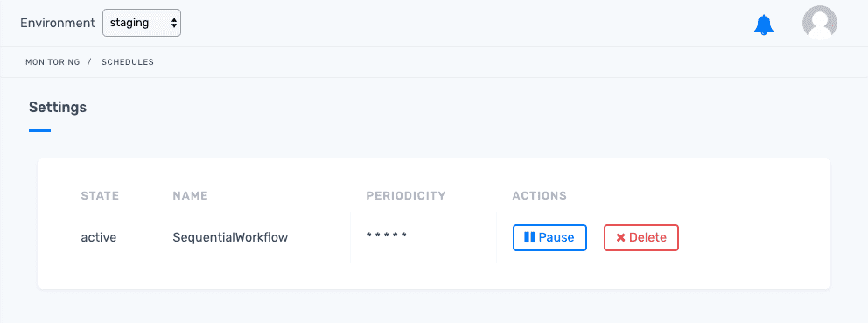
Task: Click the user avatar profile icon
Action: [x=819, y=23]
